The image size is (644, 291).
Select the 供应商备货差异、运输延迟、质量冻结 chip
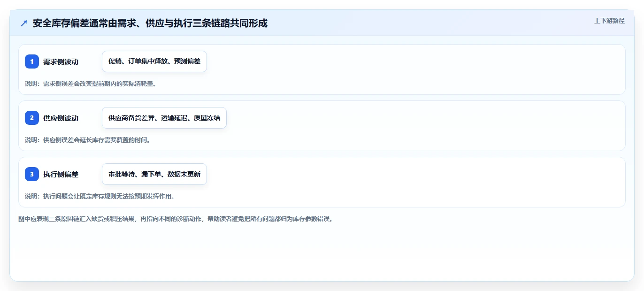(164, 118)
